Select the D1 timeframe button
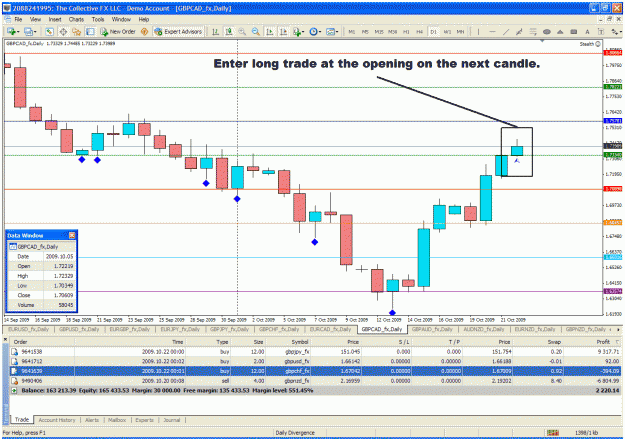 tap(433, 31)
